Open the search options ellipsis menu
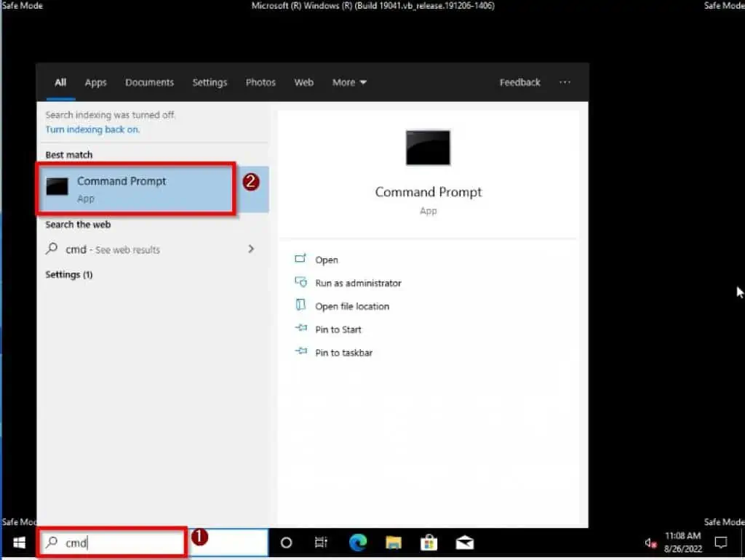745x560 pixels. (x=565, y=82)
